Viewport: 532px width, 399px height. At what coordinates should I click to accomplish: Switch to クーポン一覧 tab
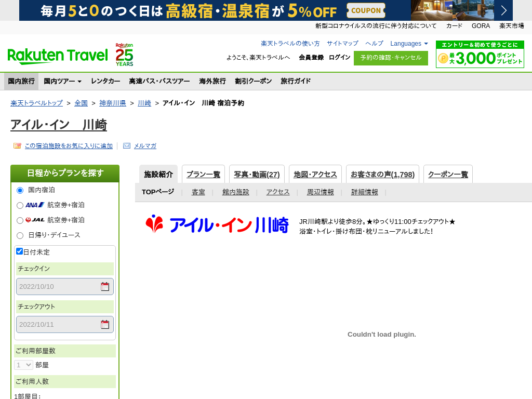point(448,175)
